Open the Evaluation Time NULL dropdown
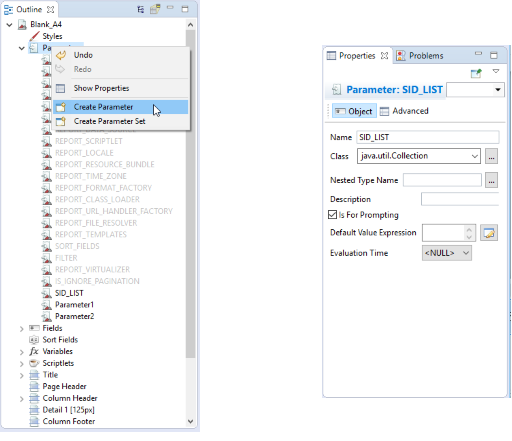Image resolution: width=512 pixels, height=441 pixels. [447, 253]
